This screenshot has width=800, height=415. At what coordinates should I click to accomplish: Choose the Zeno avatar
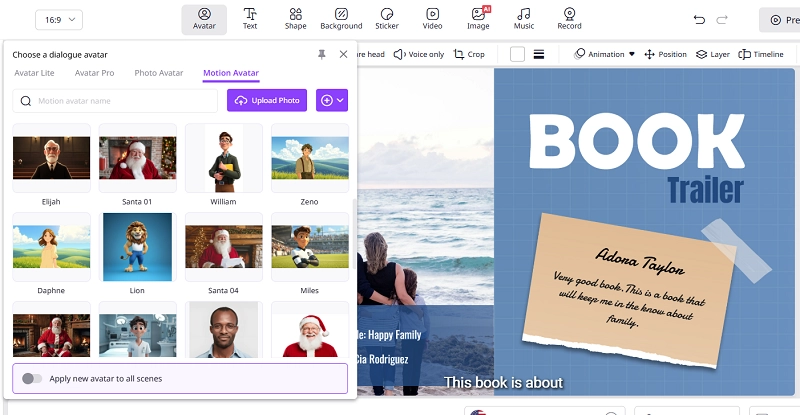(310, 158)
